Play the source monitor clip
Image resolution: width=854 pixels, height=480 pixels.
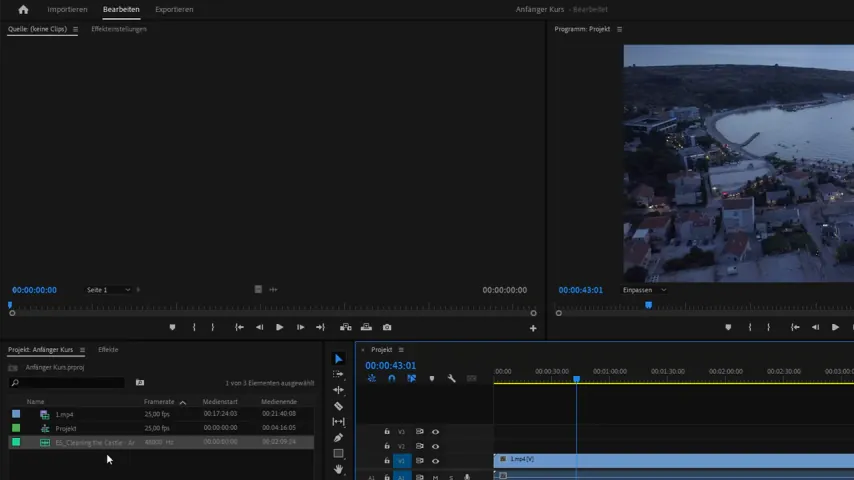click(x=279, y=327)
